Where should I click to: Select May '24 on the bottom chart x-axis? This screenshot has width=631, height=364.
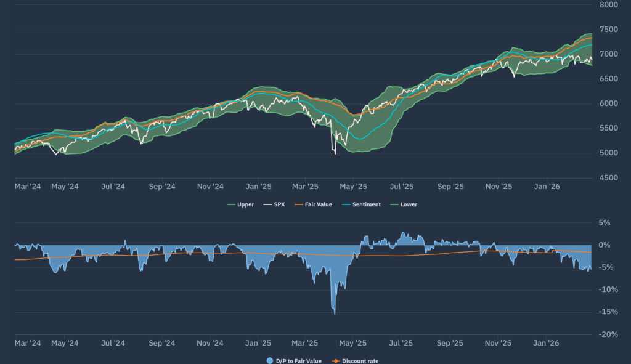(x=65, y=343)
